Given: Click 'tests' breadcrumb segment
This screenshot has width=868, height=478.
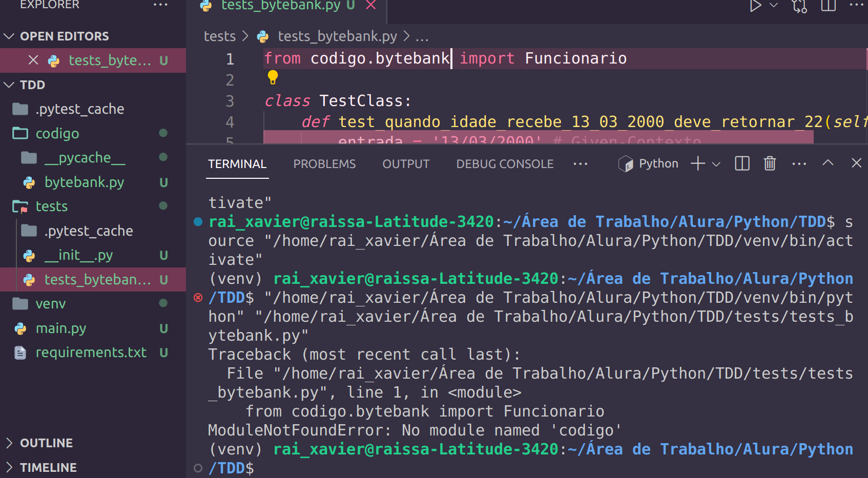Looking at the screenshot, I should [220, 36].
